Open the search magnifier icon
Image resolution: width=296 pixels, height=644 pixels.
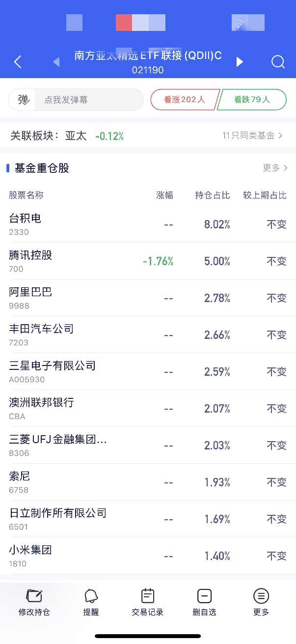(x=278, y=62)
